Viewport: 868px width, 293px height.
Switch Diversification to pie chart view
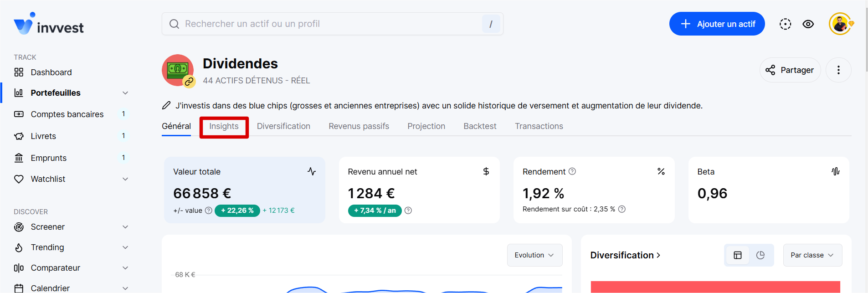(760, 255)
